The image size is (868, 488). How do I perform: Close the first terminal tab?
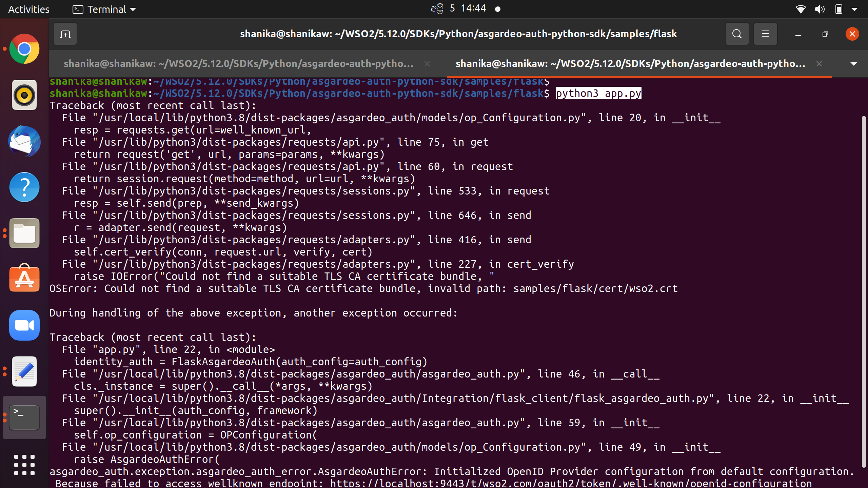click(x=427, y=64)
